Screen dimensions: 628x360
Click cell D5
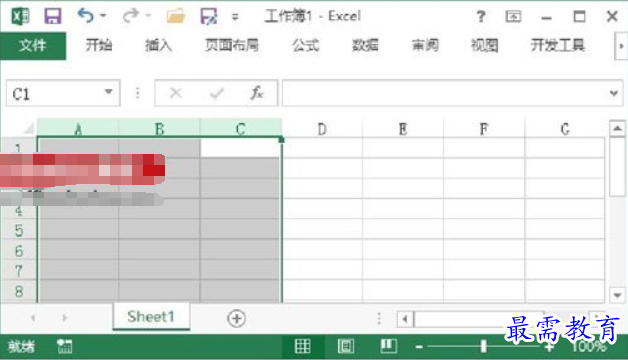(x=322, y=229)
